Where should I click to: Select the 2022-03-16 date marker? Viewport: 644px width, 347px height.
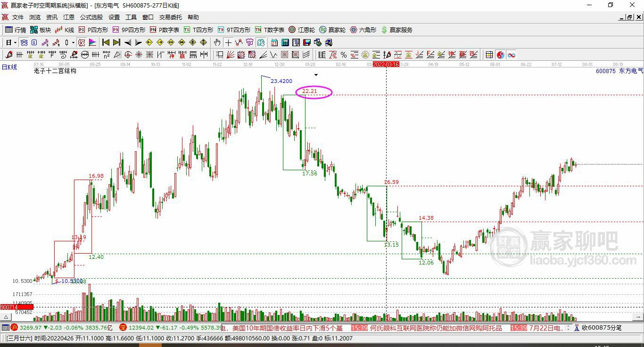(x=386, y=64)
